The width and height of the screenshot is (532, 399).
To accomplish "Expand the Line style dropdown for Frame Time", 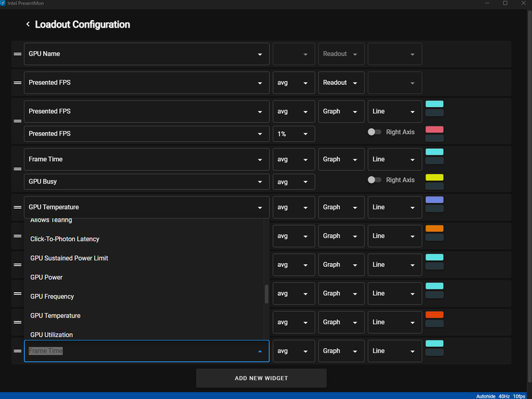I will point(394,159).
